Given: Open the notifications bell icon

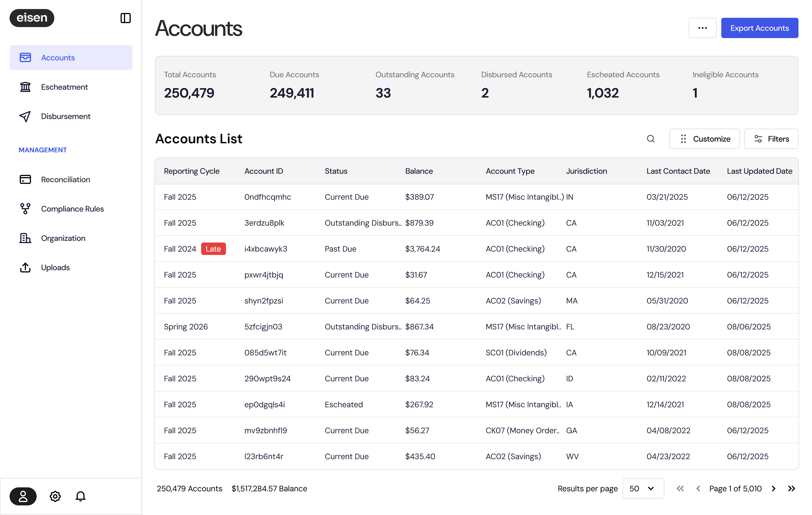Looking at the screenshot, I should [x=80, y=496].
